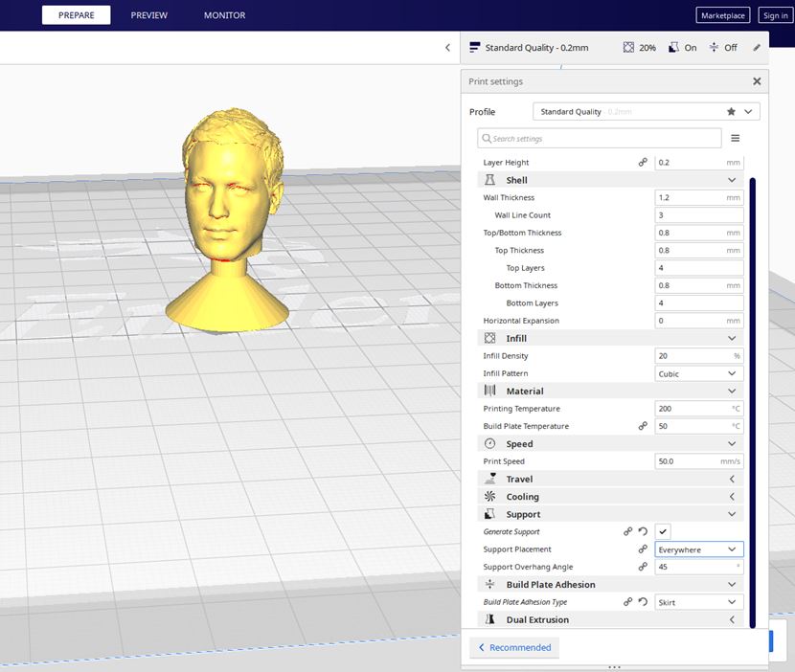
Task: Open the settings visibility hamburger menu
Action: pyautogui.click(x=736, y=139)
